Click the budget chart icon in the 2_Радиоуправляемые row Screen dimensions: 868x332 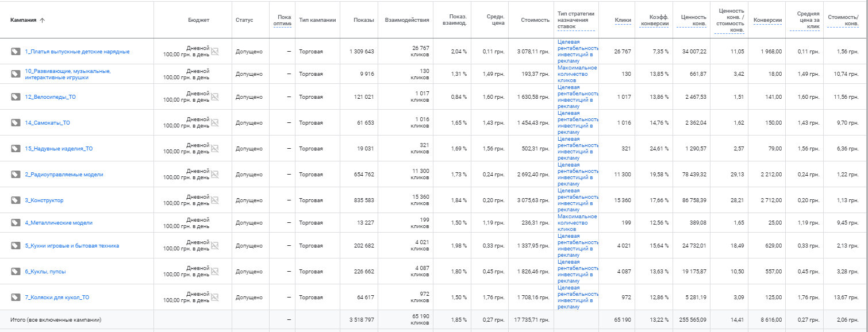(215, 175)
